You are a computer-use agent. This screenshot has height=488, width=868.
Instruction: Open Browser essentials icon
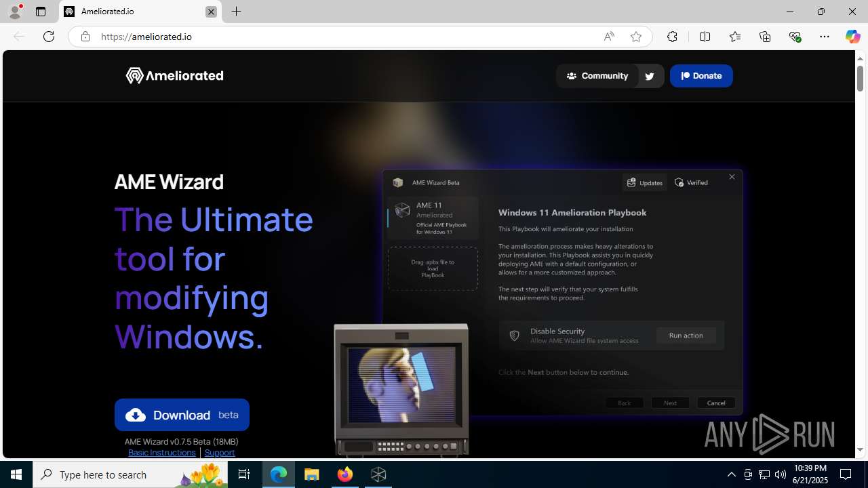click(795, 37)
